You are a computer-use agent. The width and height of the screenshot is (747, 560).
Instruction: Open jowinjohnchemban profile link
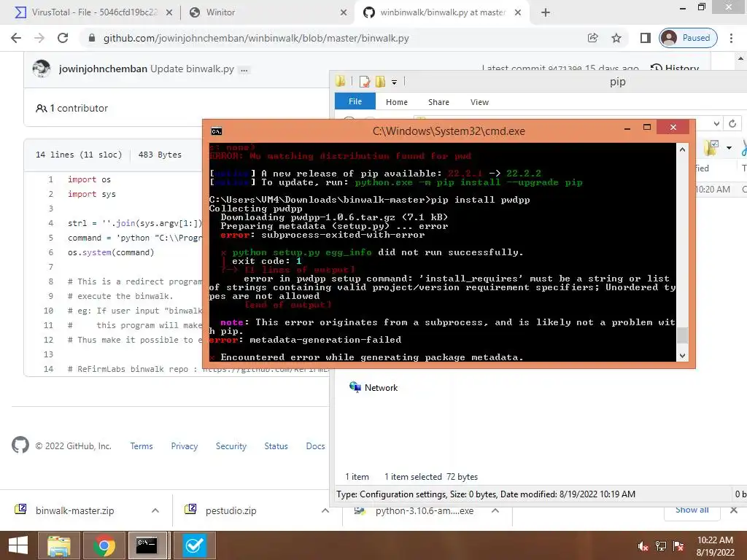103,69
